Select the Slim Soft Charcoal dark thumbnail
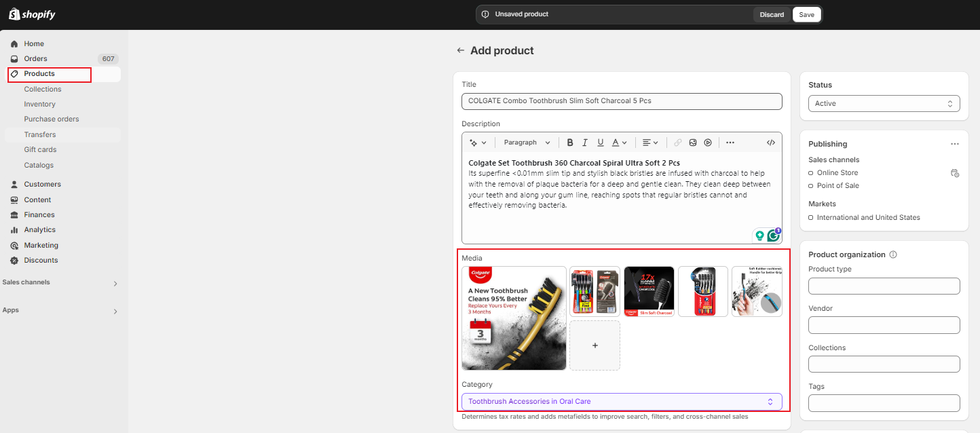Viewport: 980px width, 433px height. tap(649, 291)
